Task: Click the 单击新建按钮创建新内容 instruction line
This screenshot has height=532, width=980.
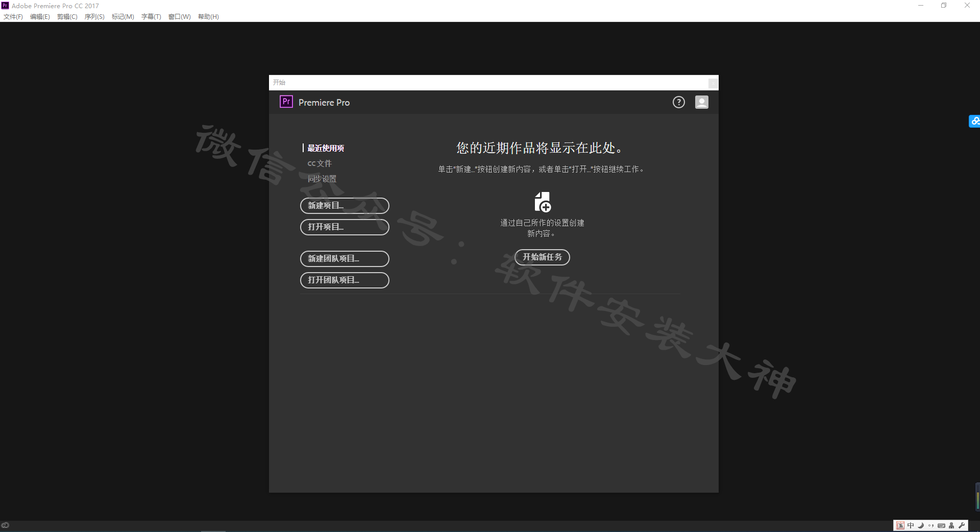Action: coord(541,169)
